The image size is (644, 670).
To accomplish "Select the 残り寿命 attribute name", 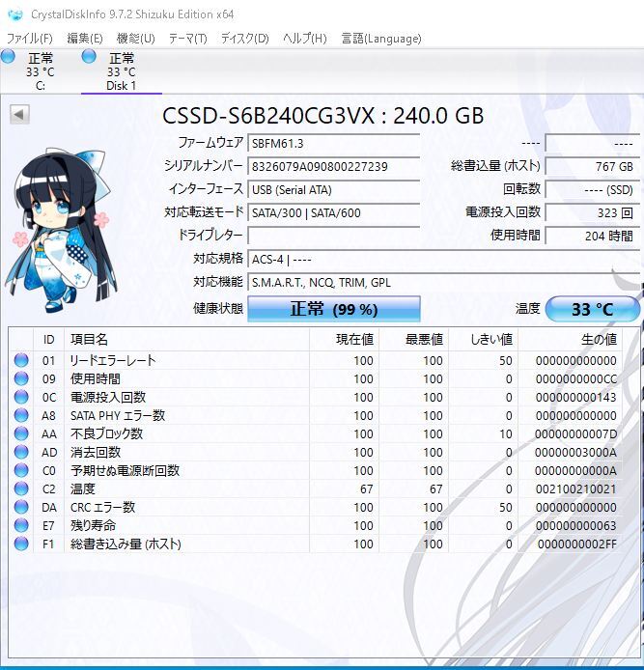I will coord(93,525).
